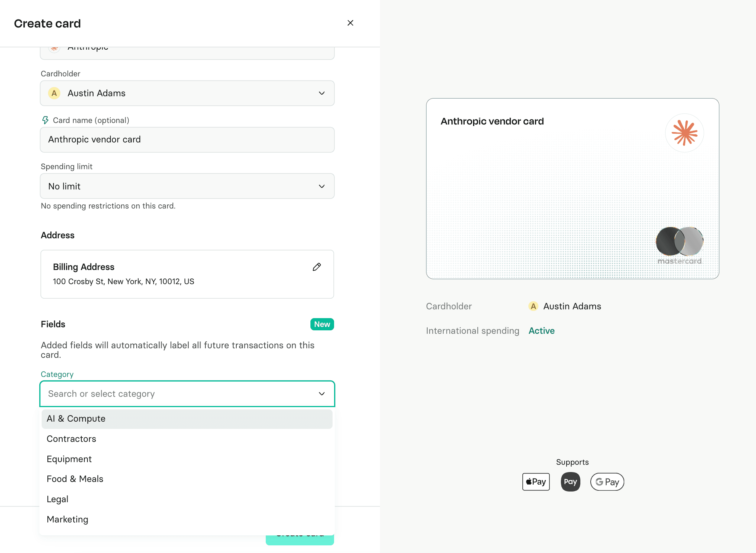Click the Search or select category field
Viewport: 756px width, 553px height.
(x=187, y=394)
